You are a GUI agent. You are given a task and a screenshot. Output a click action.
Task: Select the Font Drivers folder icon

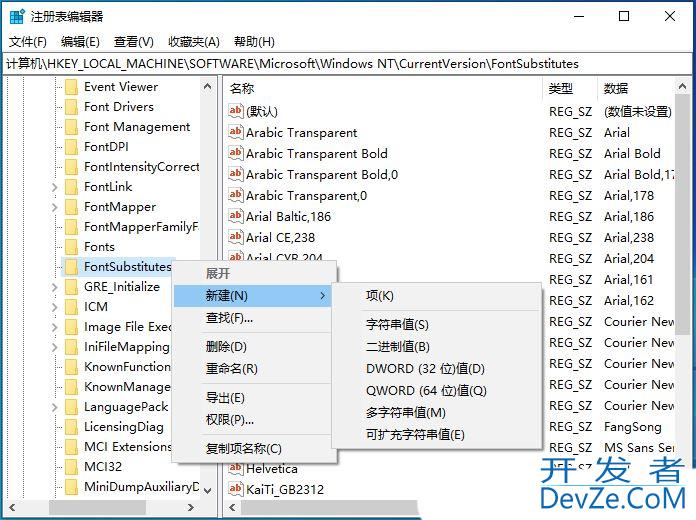(x=71, y=107)
